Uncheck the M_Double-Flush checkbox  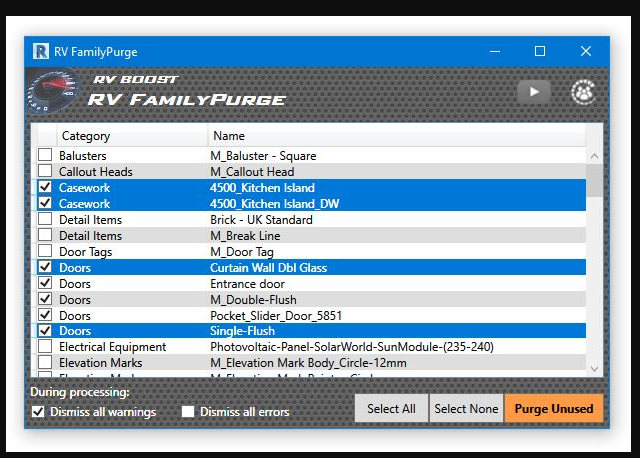[x=45, y=299]
